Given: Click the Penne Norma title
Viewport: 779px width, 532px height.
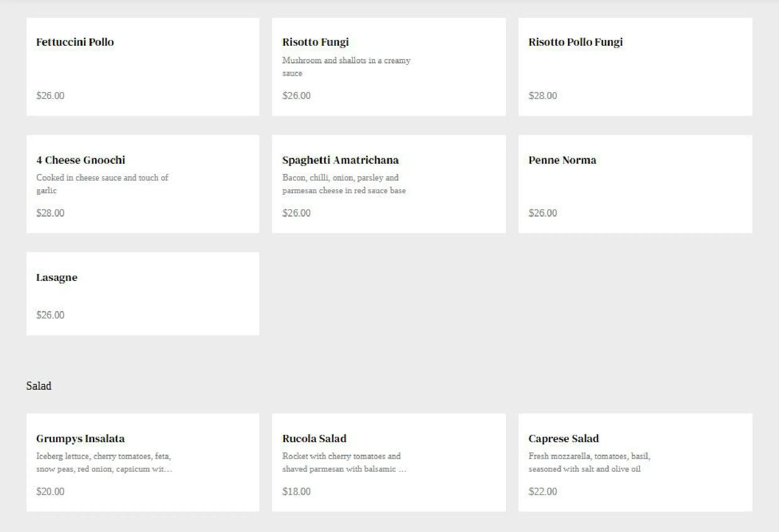Looking at the screenshot, I should coord(562,160).
